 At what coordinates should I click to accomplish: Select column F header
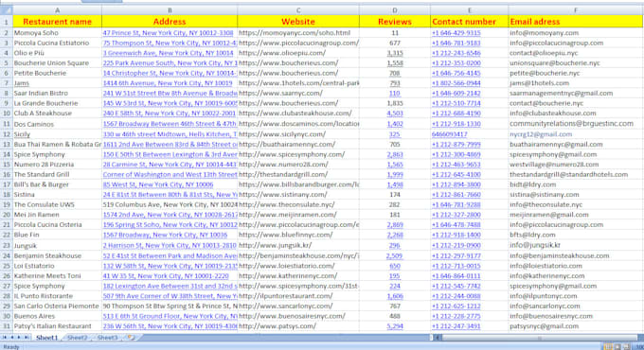[576, 10]
